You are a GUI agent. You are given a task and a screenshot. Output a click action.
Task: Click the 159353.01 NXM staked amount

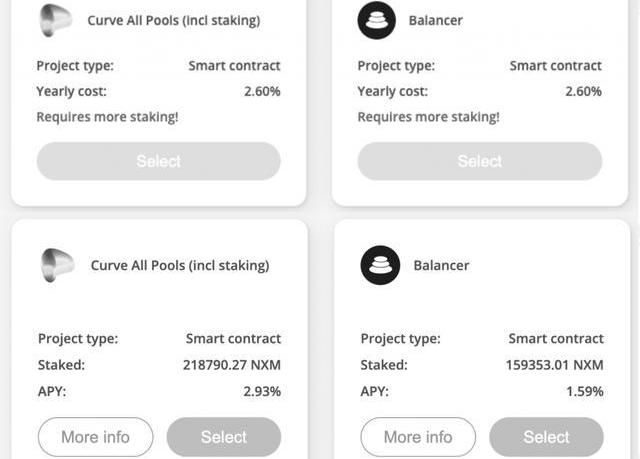[x=555, y=365]
